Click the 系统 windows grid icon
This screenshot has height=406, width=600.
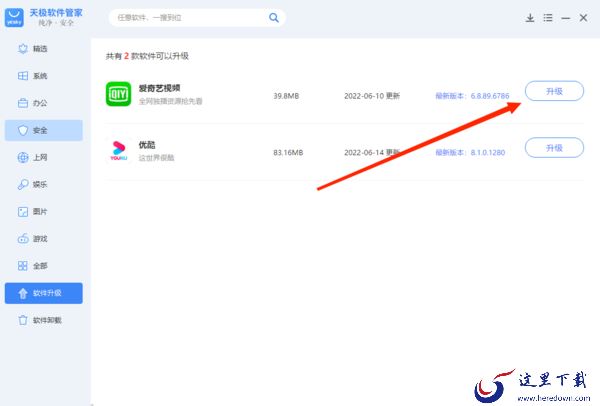pos(23,76)
